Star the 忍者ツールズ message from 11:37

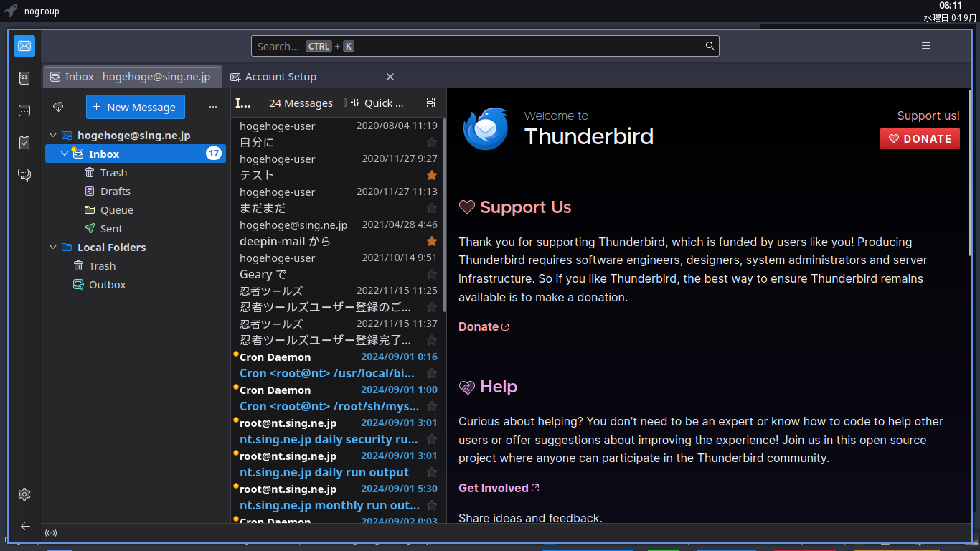point(432,340)
